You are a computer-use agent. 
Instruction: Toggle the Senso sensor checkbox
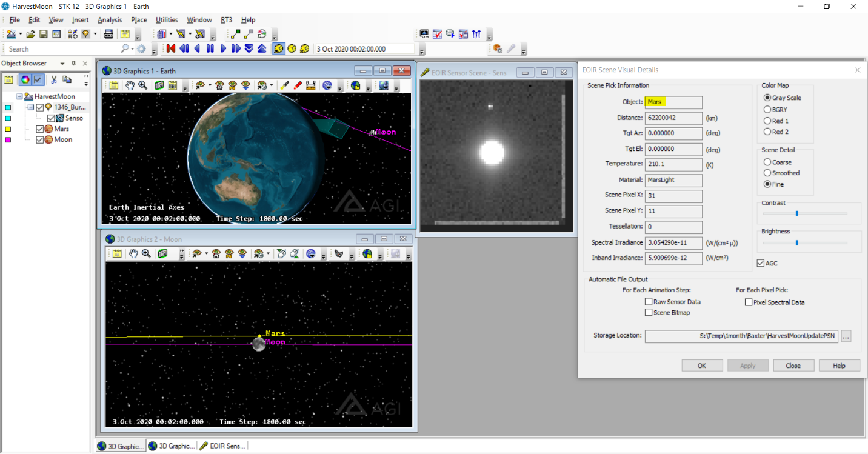(x=51, y=118)
